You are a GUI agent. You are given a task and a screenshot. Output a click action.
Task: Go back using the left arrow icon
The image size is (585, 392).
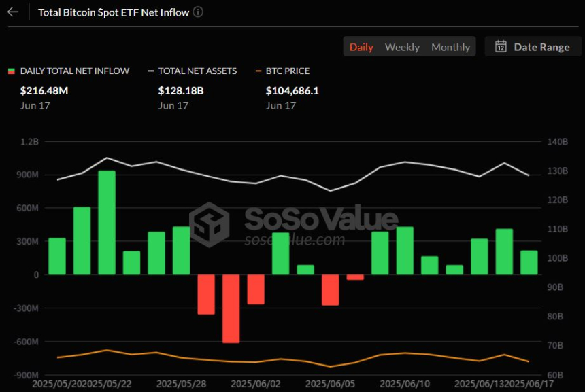point(13,12)
